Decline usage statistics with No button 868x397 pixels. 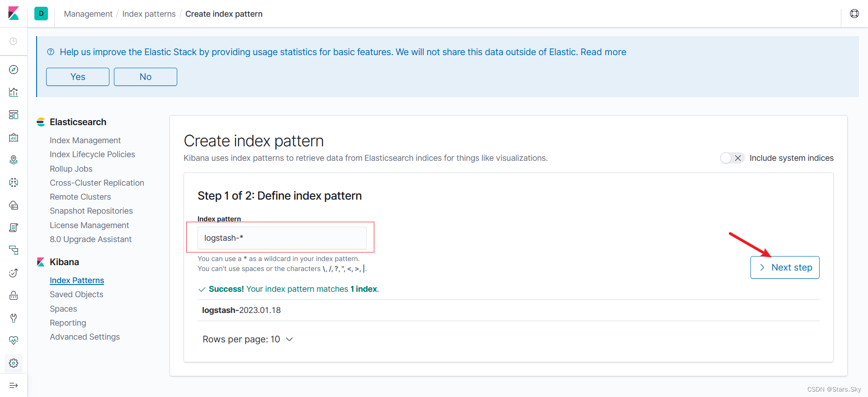click(x=146, y=77)
